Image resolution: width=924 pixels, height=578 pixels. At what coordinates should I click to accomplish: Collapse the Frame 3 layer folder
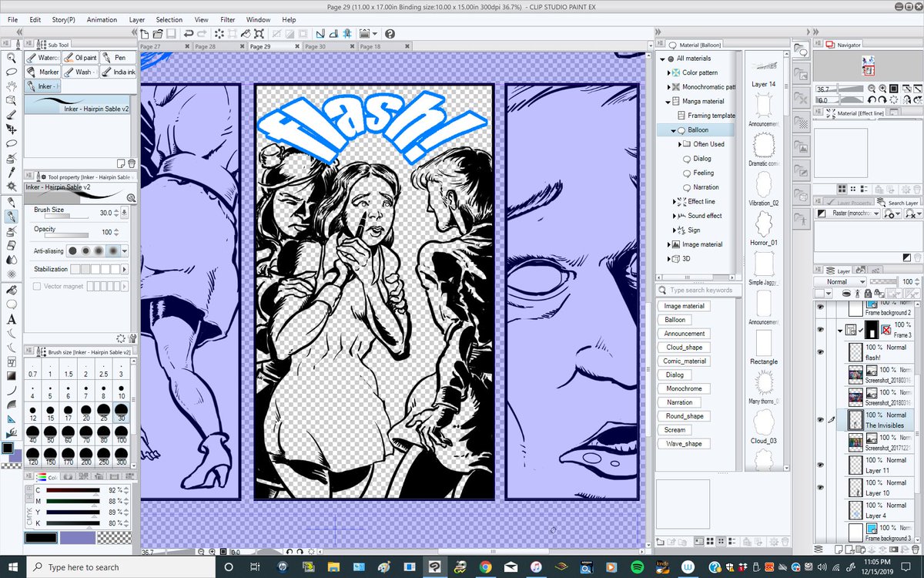(840, 330)
